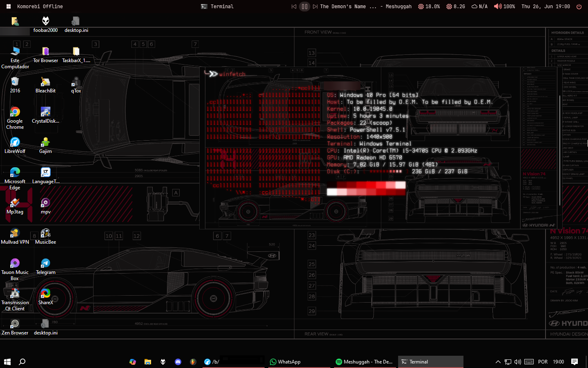The height and width of the screenshot is (368, 588).
Task: Open the MusicBee desktop shortcut
Action: click(45, 236)
